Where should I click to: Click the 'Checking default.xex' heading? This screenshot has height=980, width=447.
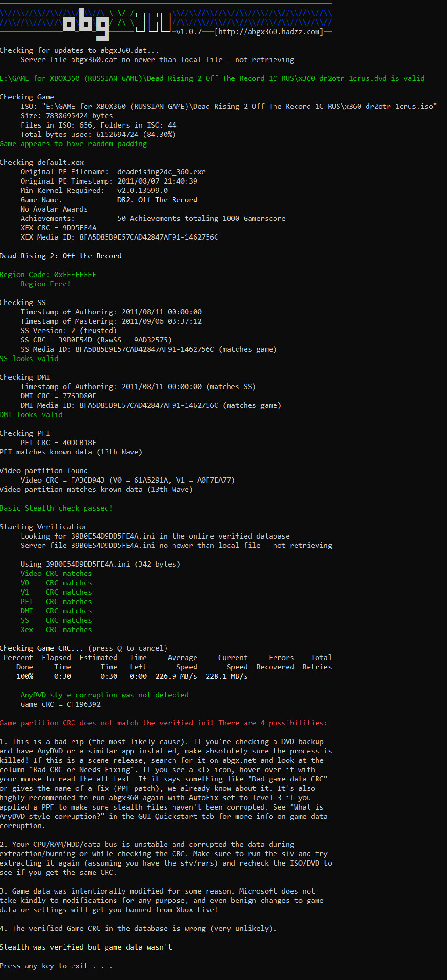(42, 163)
